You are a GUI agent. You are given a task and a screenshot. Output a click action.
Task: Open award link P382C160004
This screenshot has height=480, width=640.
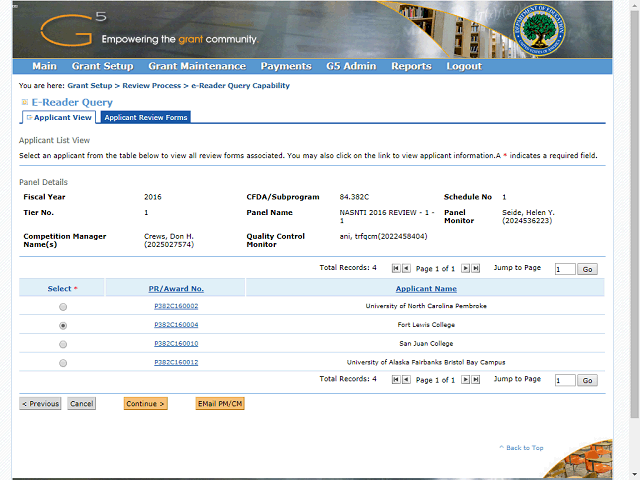point(176,325)
